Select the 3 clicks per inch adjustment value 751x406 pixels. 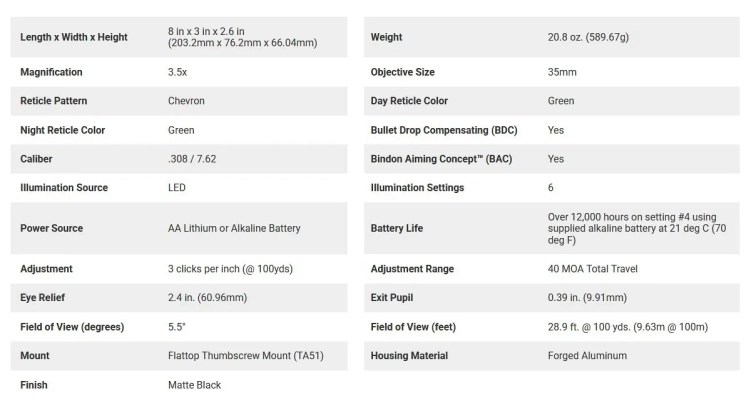230,269
